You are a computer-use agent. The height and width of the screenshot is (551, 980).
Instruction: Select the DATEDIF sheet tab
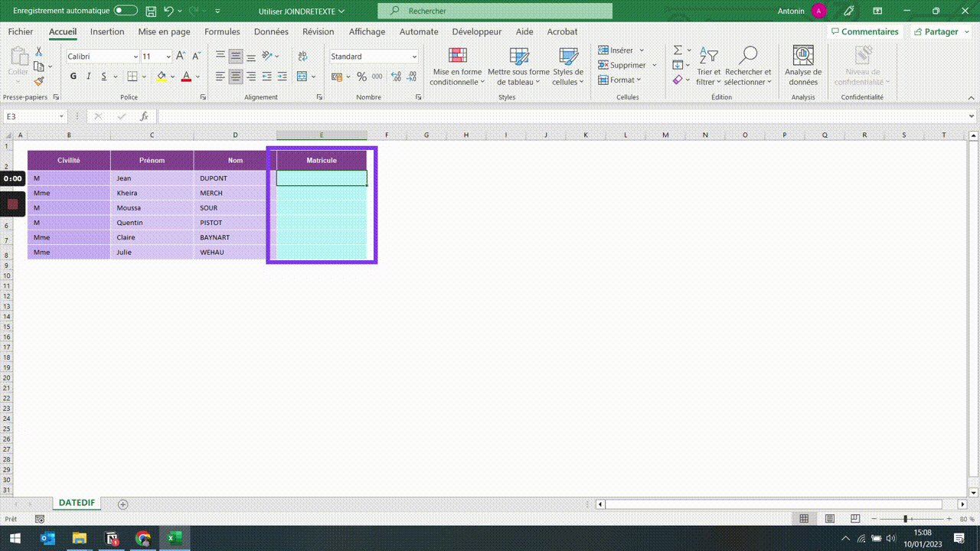click(x=77, y=503)
